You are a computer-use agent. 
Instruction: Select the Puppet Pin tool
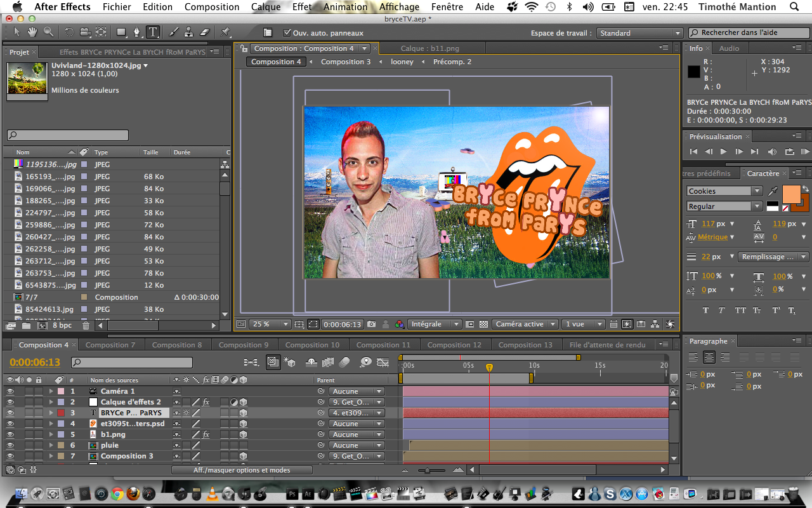[x=226, y=32]
